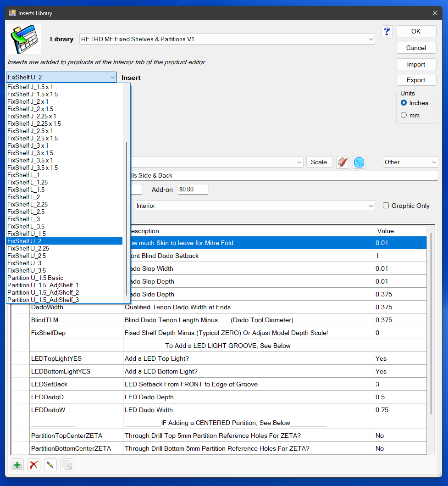Select Partition U_1.5 Basic list entry
This screenshot has width=448, height=486.
pyautogui.click(x=35, y=278)
